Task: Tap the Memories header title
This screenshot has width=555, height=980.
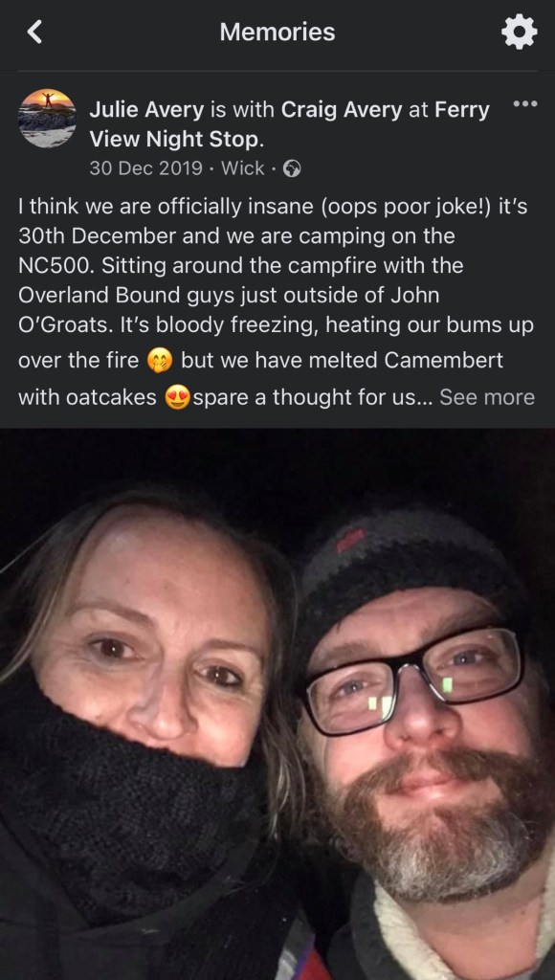Action: tap(277, 32)
